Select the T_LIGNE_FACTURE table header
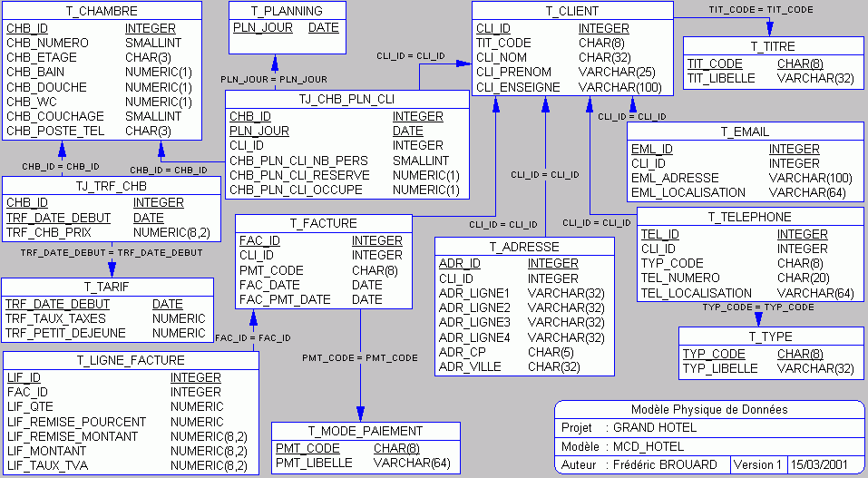Image resolution: width=868 pixels, height=478 pixels. 131,360
